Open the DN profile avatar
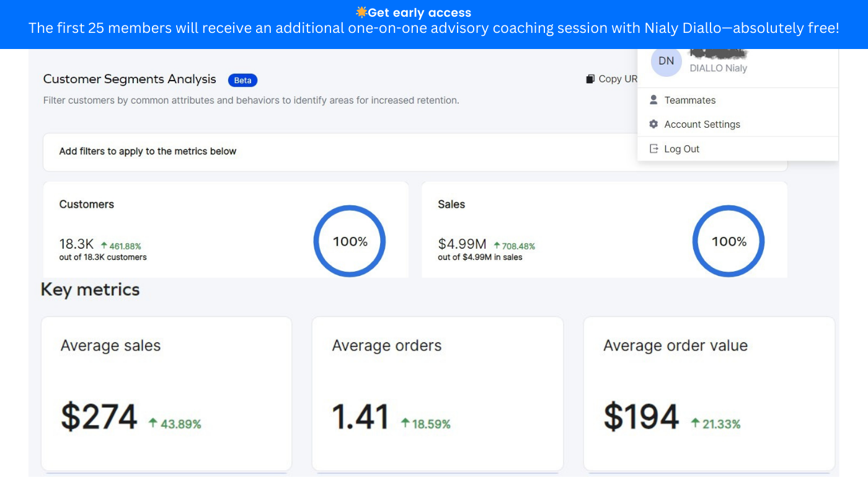 tap(666, 61)
